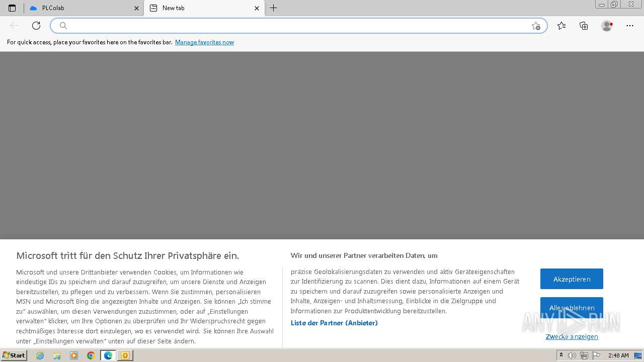Screen dimensions: 644x362
Task: Focus the address bar search field
Action: click(298, 26)
